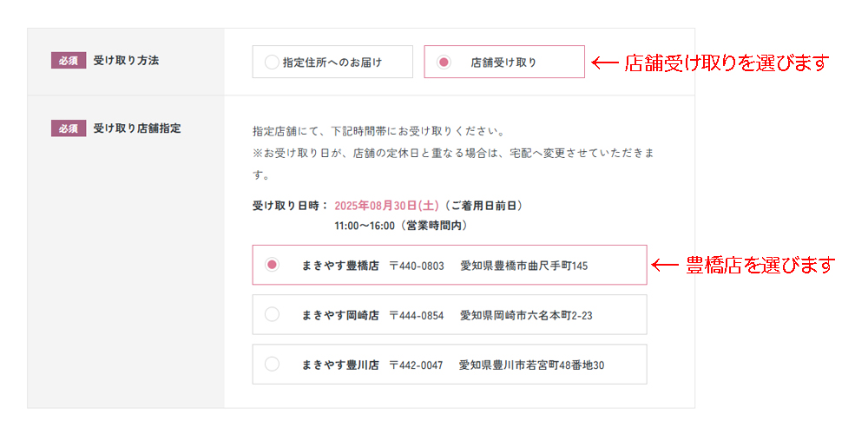Image resolution: width=868 pixels, height=434 pixels.
Task: Select the 指定住所へのお届け radio option
Action: click(x=272, y=62)
